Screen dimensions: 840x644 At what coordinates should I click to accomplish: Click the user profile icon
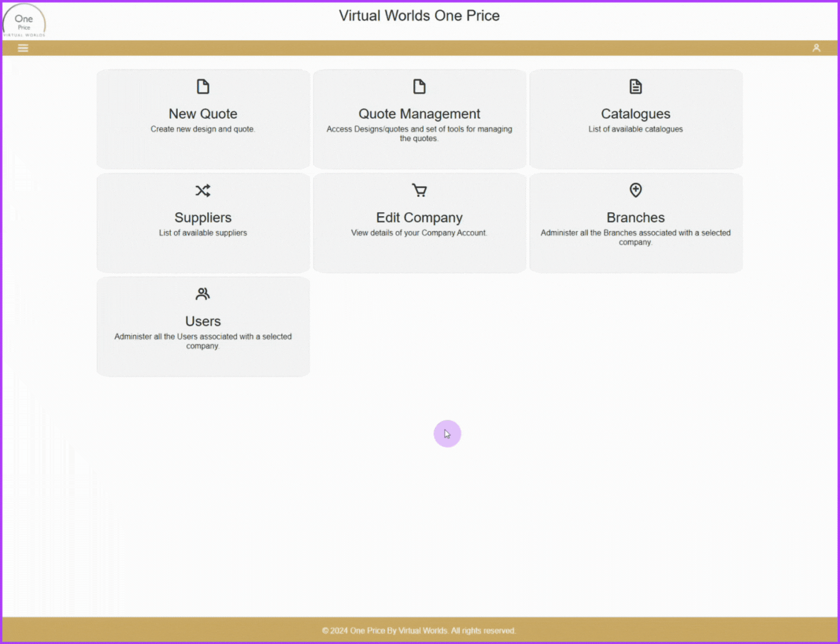click(x=816, y=48)
